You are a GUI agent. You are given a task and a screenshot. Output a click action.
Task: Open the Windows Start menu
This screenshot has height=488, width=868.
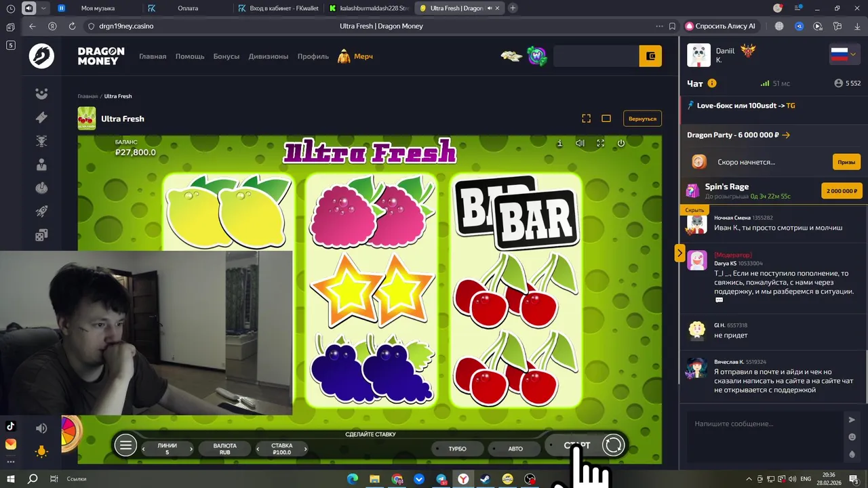11,479
